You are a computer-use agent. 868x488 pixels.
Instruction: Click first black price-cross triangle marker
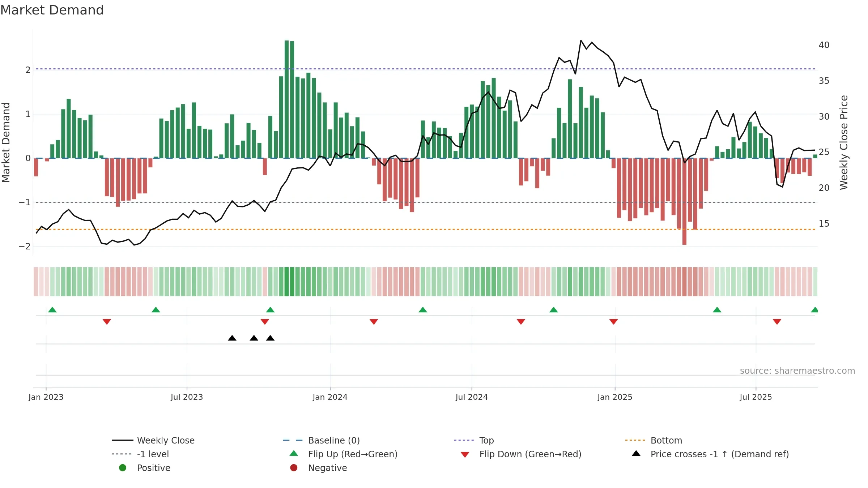click(232, 338)
